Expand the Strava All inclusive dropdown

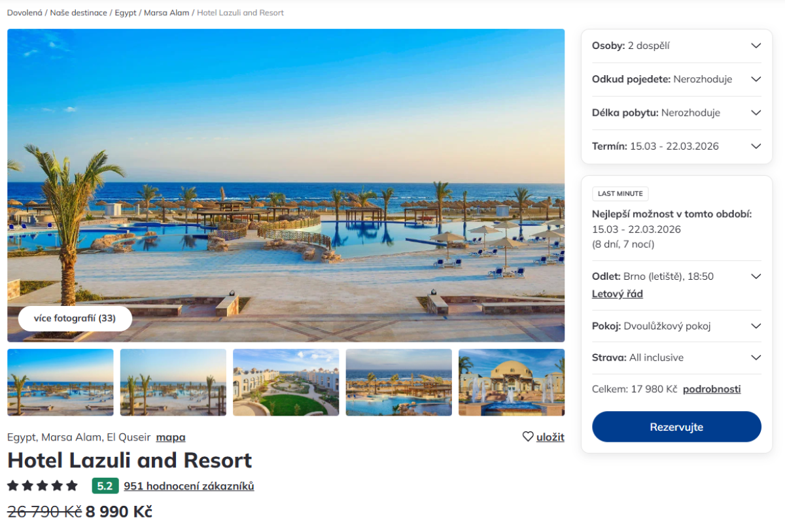676,357
